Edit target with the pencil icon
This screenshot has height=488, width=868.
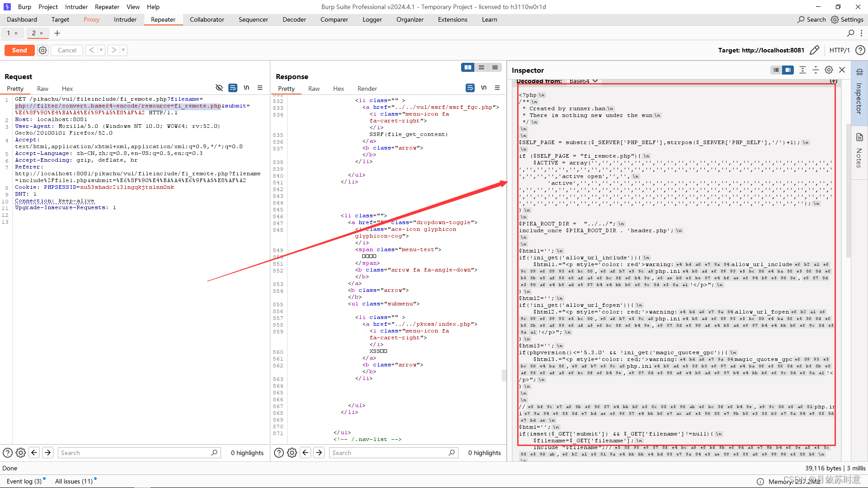[x=814, y=50]
